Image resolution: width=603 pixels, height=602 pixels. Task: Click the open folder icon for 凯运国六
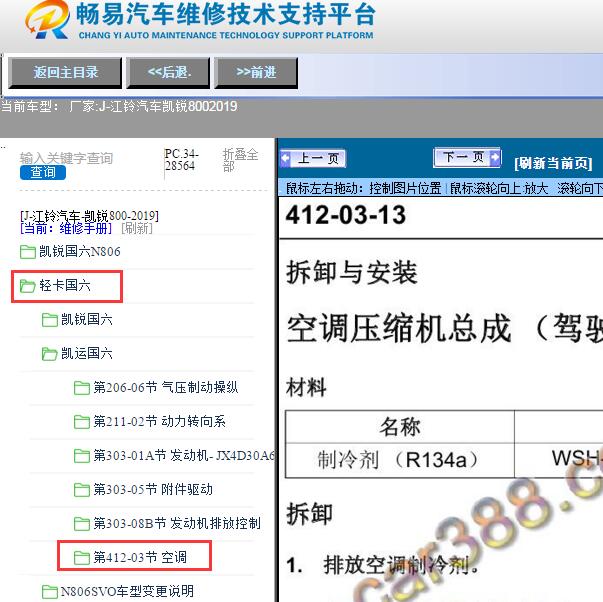coord(50,354)
